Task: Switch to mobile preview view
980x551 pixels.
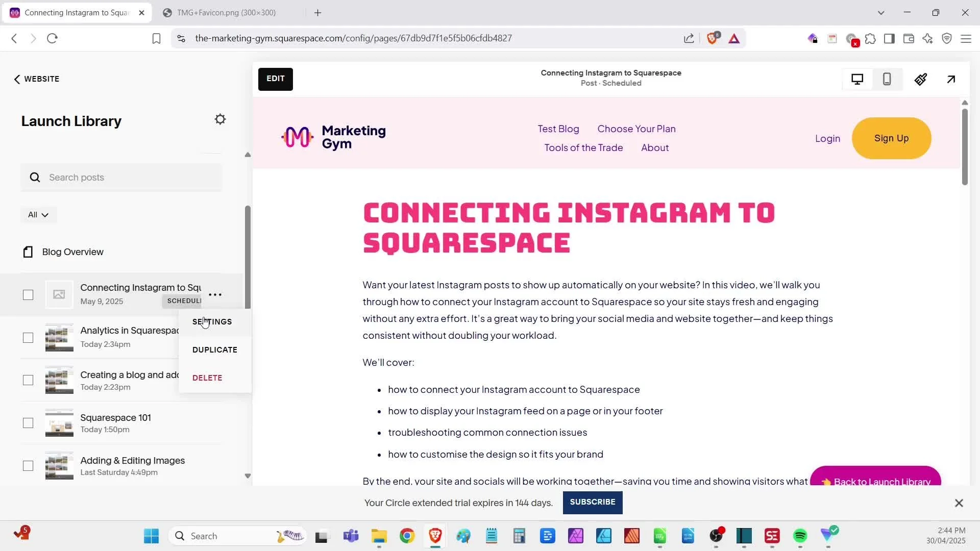Action: coord(887,79)
